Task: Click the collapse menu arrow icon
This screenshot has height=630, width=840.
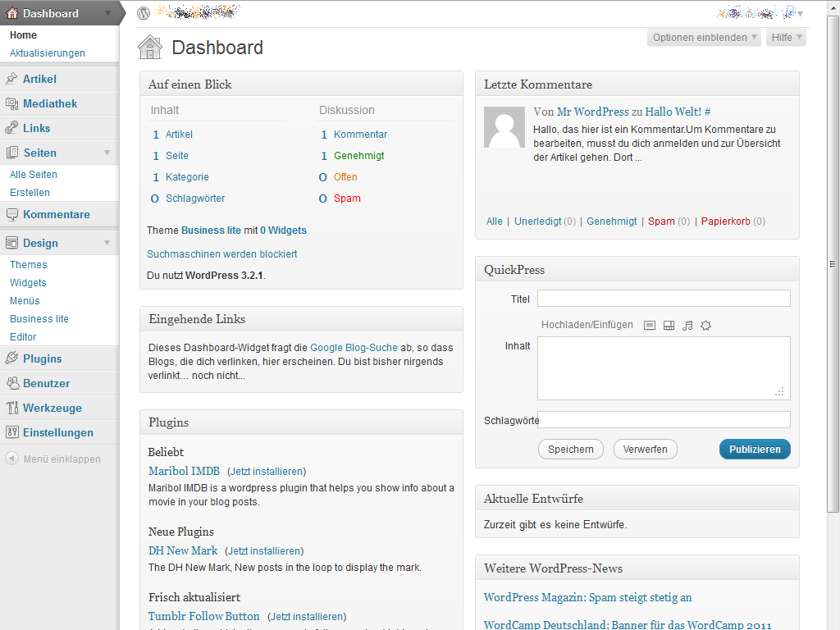Action: point(11,459)
